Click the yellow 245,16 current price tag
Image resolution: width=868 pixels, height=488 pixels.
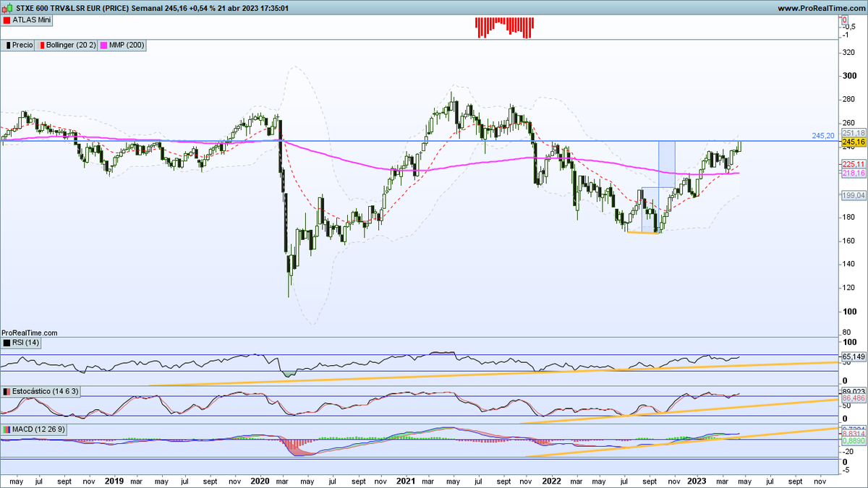point(854,143)
